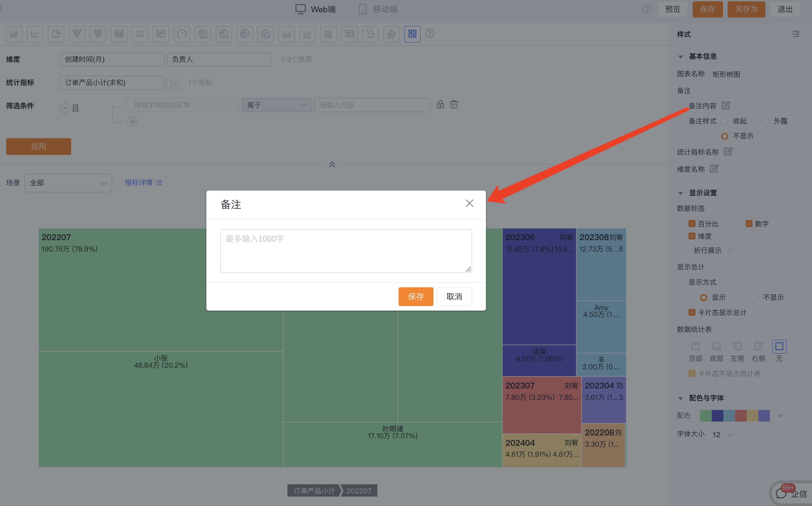Image resolution: width=812 pixels, height=506 pixels.
Task: Choose the scatter chart type icon
Action: coord(370,34)
